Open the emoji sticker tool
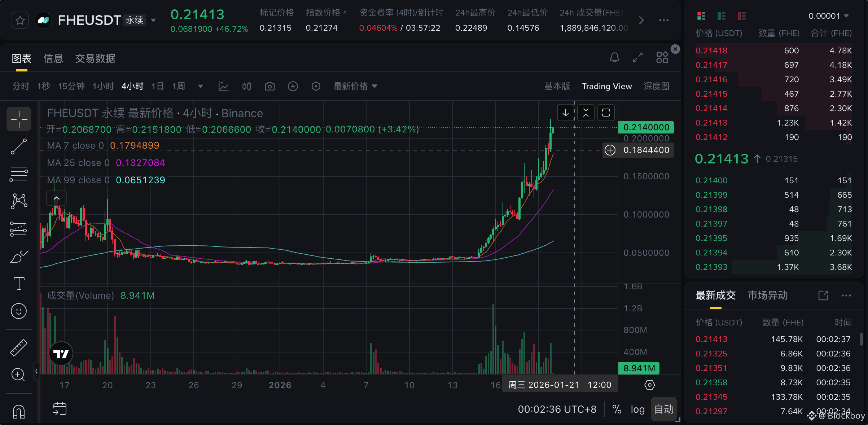This screenshot has width=868, height=425. (19, 311)
